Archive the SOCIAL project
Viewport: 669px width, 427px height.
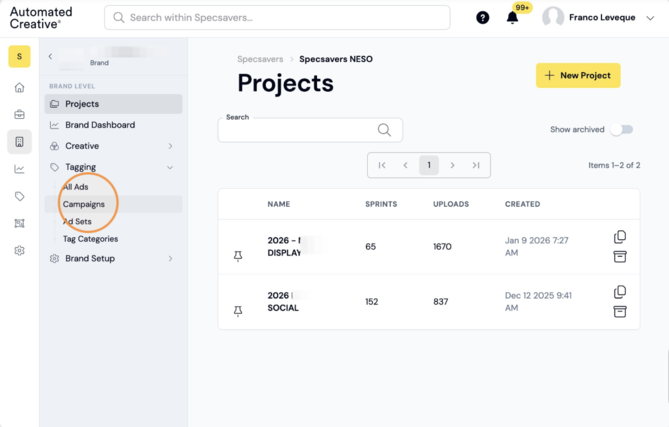pyautogui.click(x=620, y=311)
